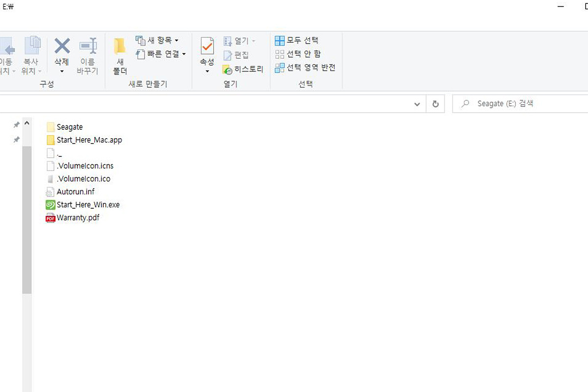Image resolution: width=588 pixels, height=392 pixels.
Task: Click the refresh button beside address bar
Action: click(x=435, y=104)
